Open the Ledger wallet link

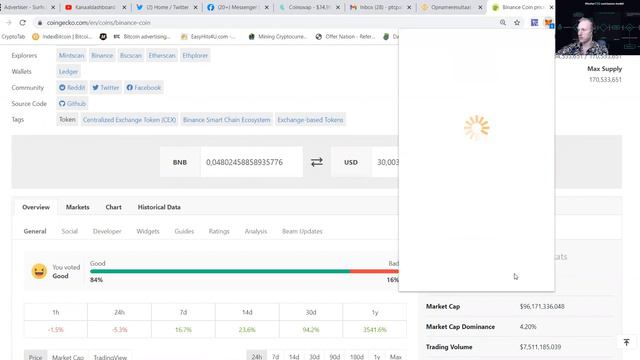[x=68, y=72]
